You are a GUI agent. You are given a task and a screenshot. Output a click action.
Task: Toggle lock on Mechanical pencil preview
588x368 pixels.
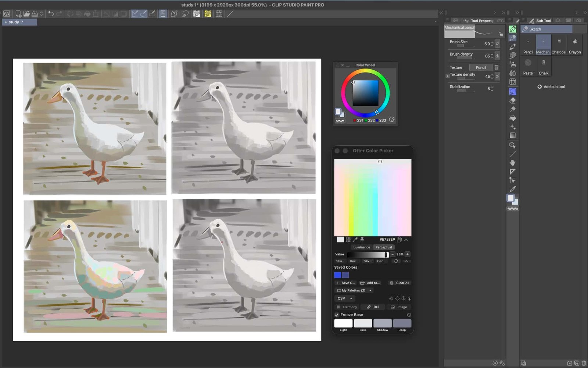coord(501,34)
